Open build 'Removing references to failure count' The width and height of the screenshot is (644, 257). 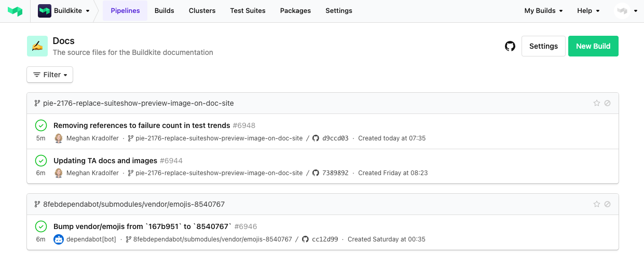(x=142, y=125)
